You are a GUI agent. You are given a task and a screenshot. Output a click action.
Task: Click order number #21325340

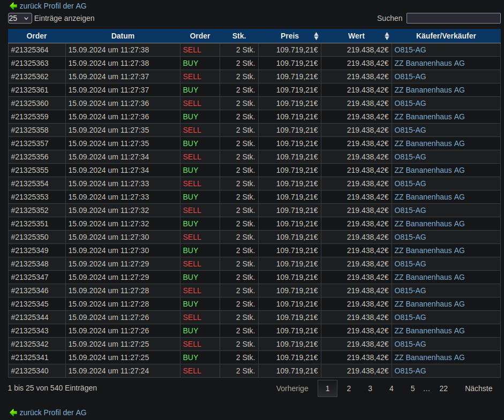click(29, 371)
